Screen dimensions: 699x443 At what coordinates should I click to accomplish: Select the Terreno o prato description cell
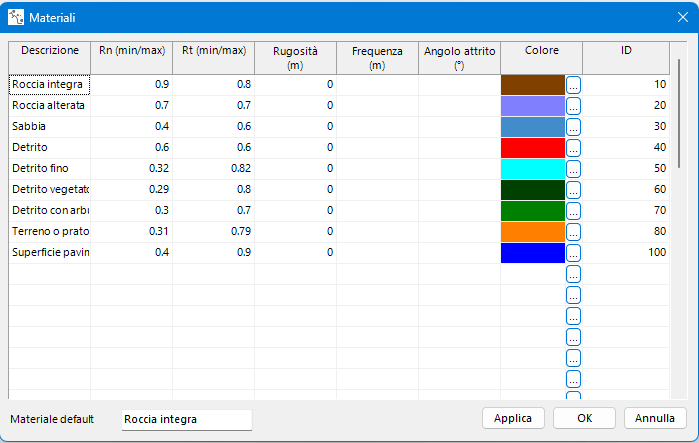click(x=49, y=231)
